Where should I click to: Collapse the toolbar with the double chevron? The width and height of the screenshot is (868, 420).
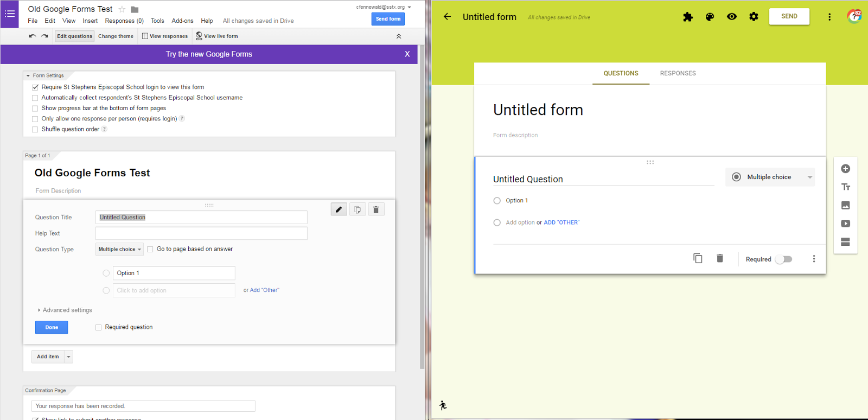click(x=399, y=36)
